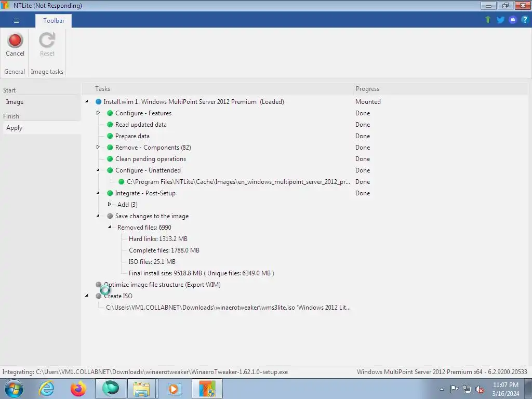The height and width of the screenshot is (399, 532).
Task: Switch to the Toolbar tab
Action: click(x=54, y=21)
